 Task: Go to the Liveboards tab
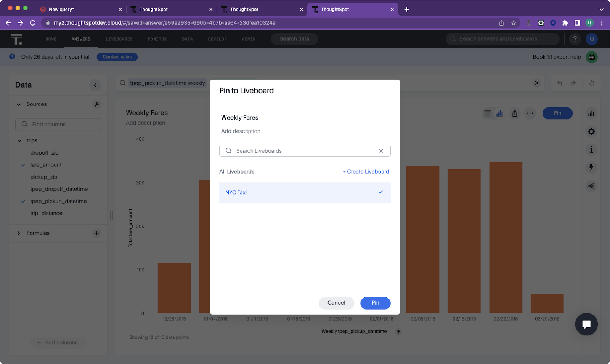click(x=119, y=39)
